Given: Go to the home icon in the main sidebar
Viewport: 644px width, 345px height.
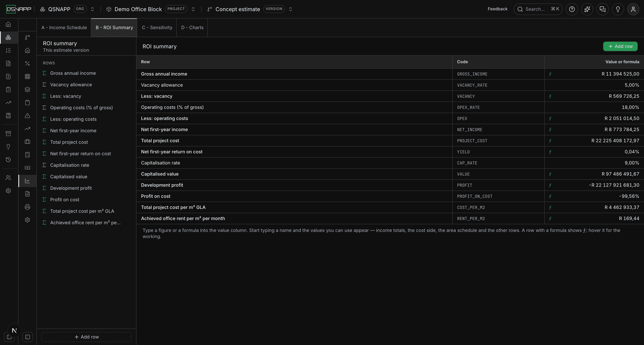Looking at the screenshot, I should click(x=8, y=25).
